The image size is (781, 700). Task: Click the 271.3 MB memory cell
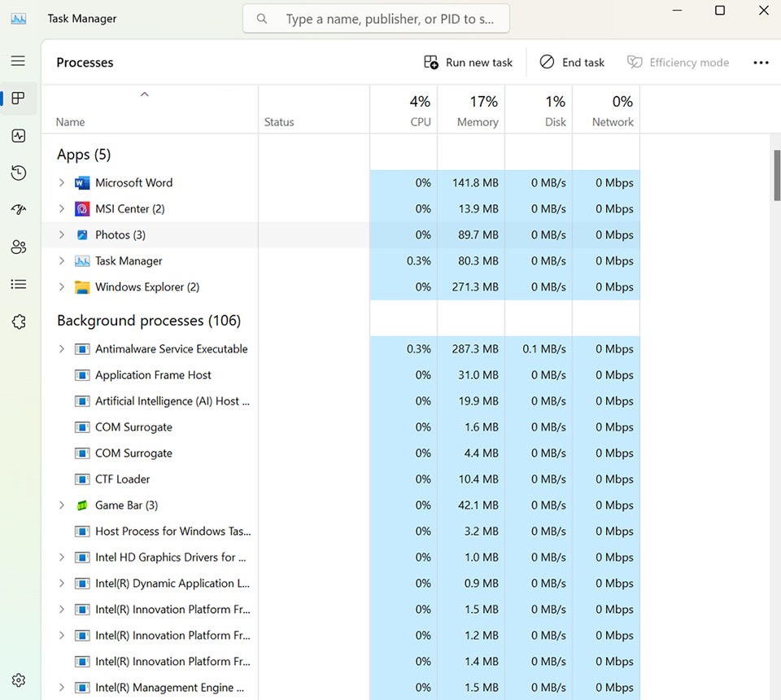(x=471, y=287)
